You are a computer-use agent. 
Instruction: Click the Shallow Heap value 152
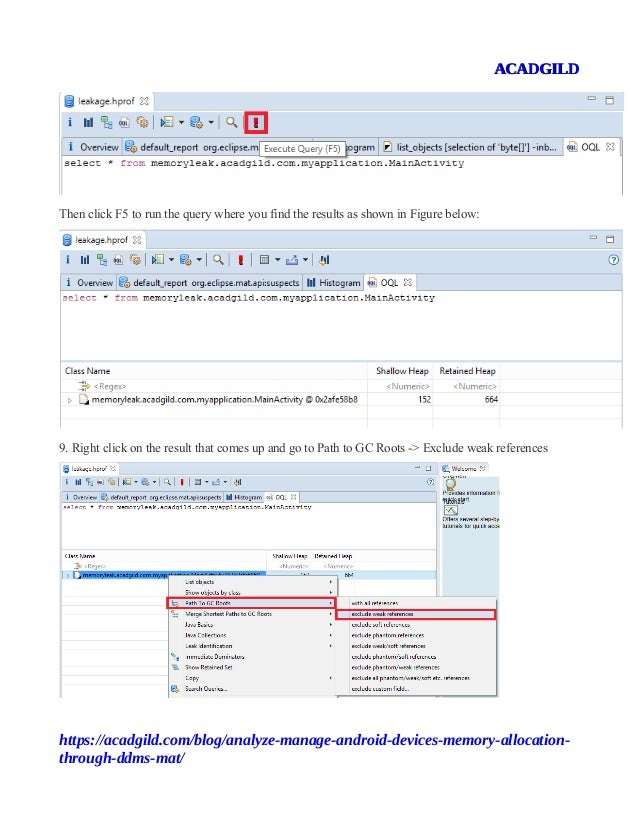(425, 400)
